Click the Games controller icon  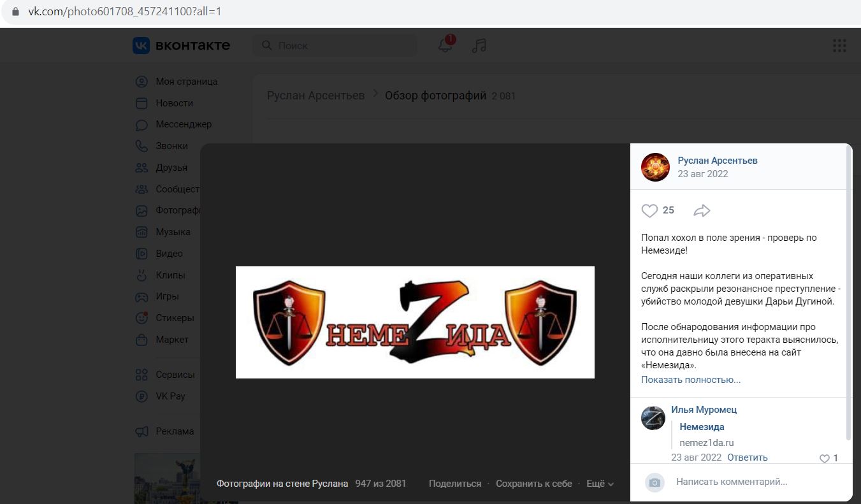pos(141,296)
